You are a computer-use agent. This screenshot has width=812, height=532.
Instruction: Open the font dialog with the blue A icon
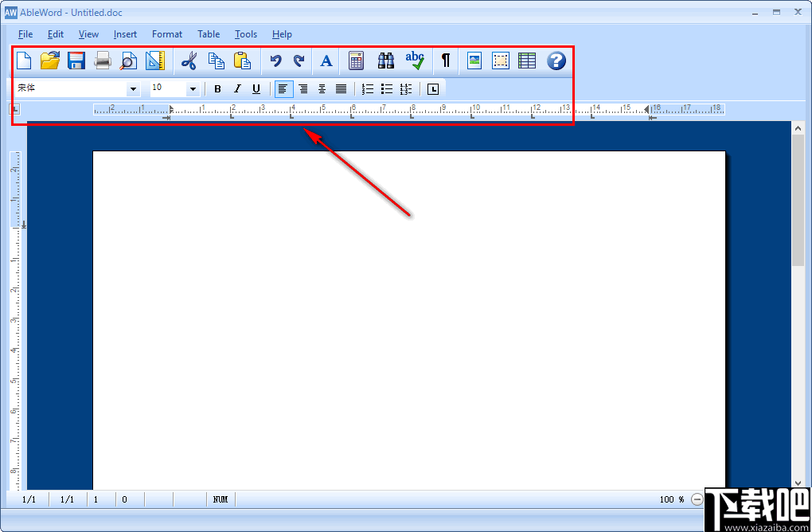326,61
